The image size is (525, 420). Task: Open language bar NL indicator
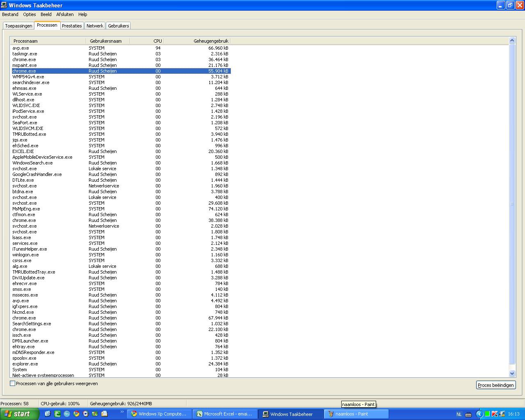(x=459, y=414)
